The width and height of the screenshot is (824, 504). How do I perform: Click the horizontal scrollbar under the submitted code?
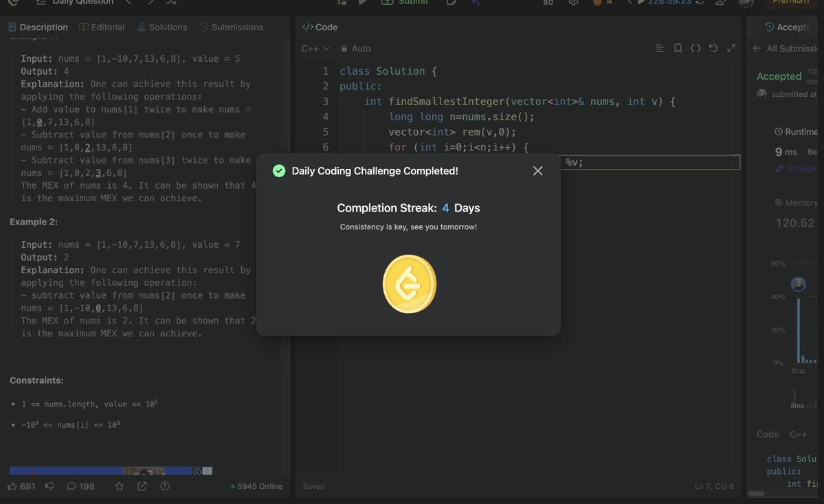[756, 494]
